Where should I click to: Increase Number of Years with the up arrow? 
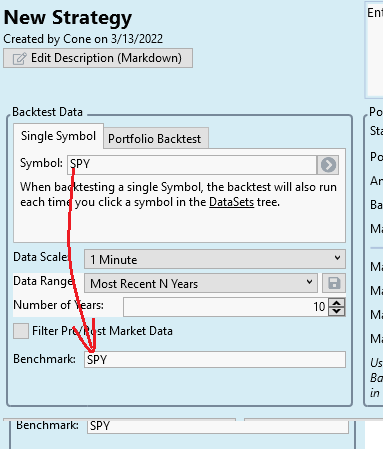337,303
